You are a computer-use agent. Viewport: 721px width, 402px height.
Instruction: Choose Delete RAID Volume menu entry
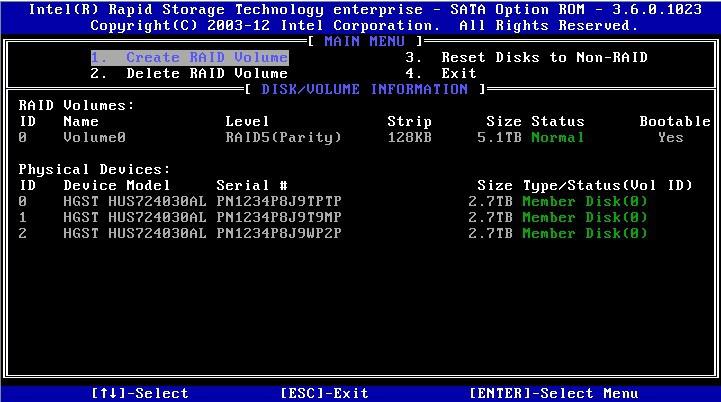[189, 73]
